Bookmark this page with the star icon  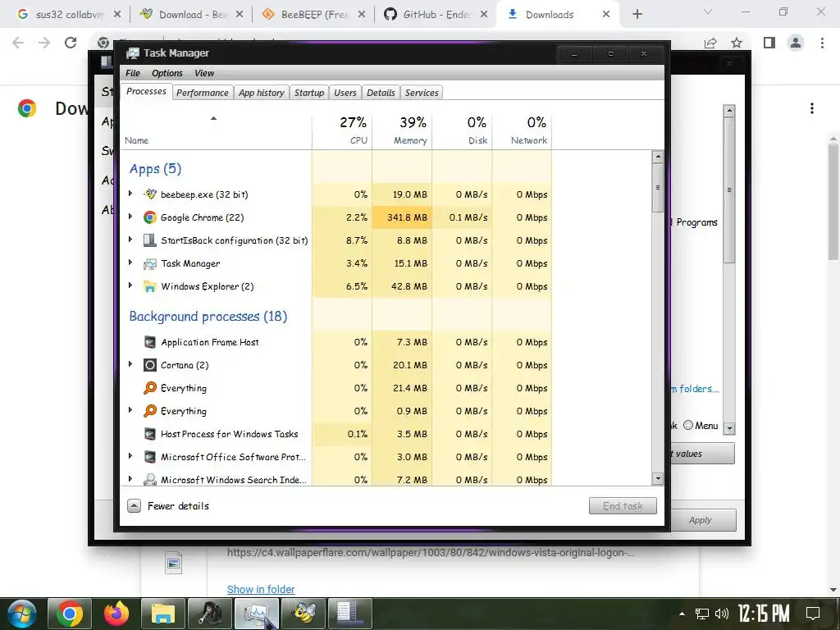click(x=737, y=43)
